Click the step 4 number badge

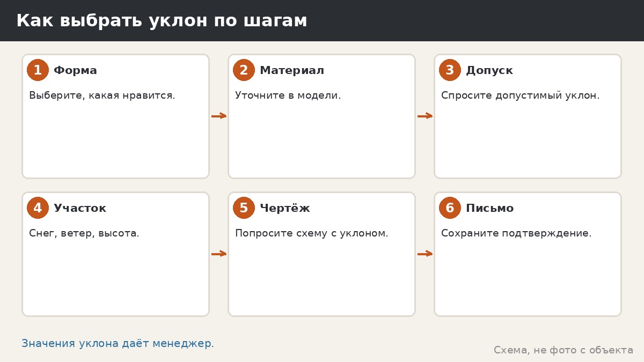coord(38,208)
